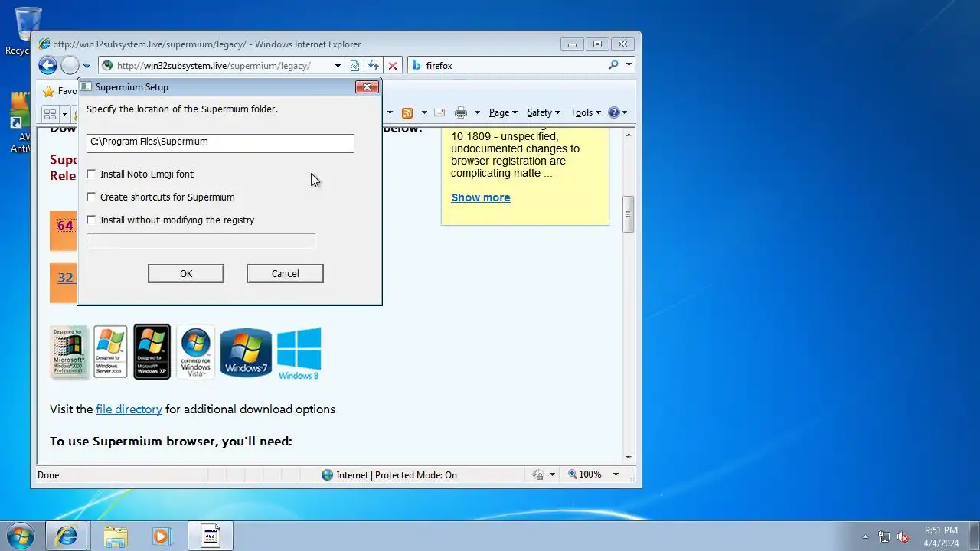Screen dimensions: 980x551
Task: Click the Compatibility View icon in address bar
Action: (x=354, y=66)
